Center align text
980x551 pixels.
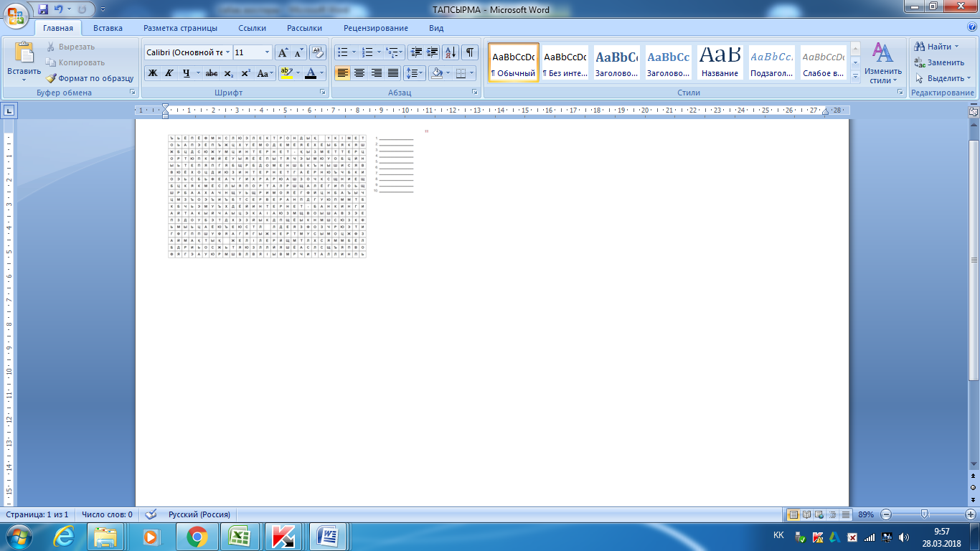(x=359, y=73)
